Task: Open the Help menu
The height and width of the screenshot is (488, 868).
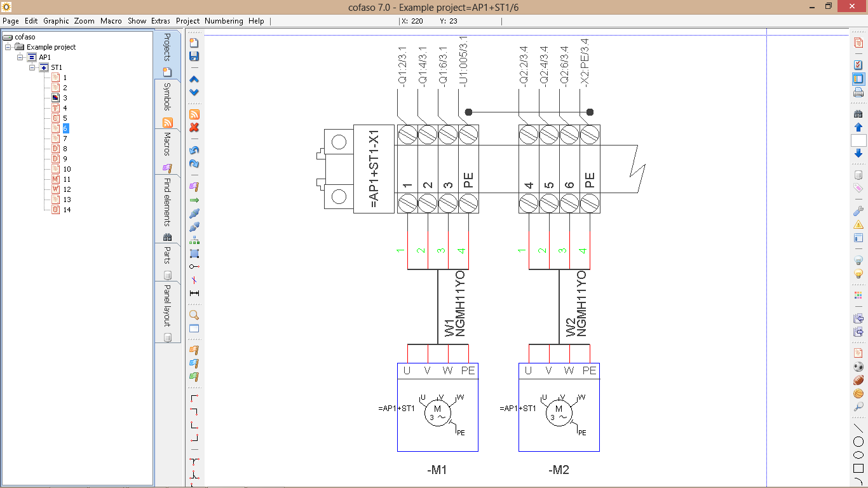Action: (x=256, y=21)
